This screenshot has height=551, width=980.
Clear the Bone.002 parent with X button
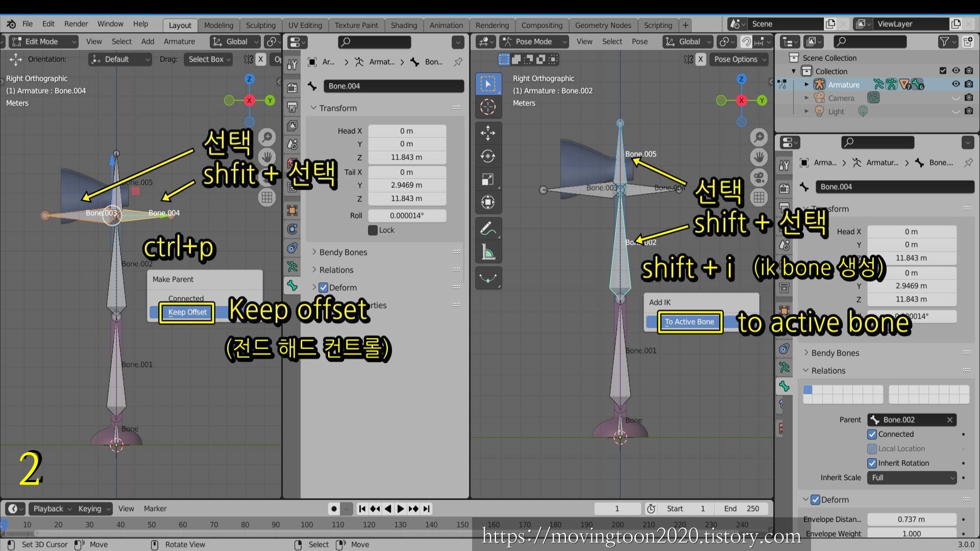pyautogui.click(x=950, y=420)
